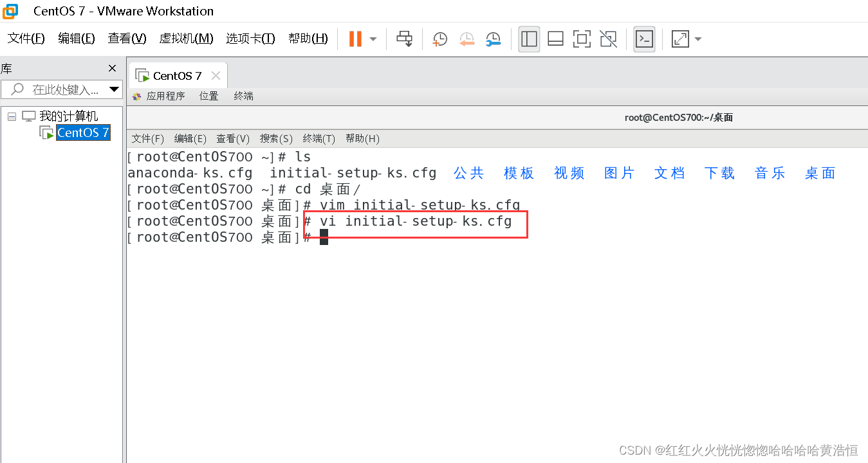Screen dimensions: 868x463
Task: Enter full screen mode
Action: coord(582,39)
